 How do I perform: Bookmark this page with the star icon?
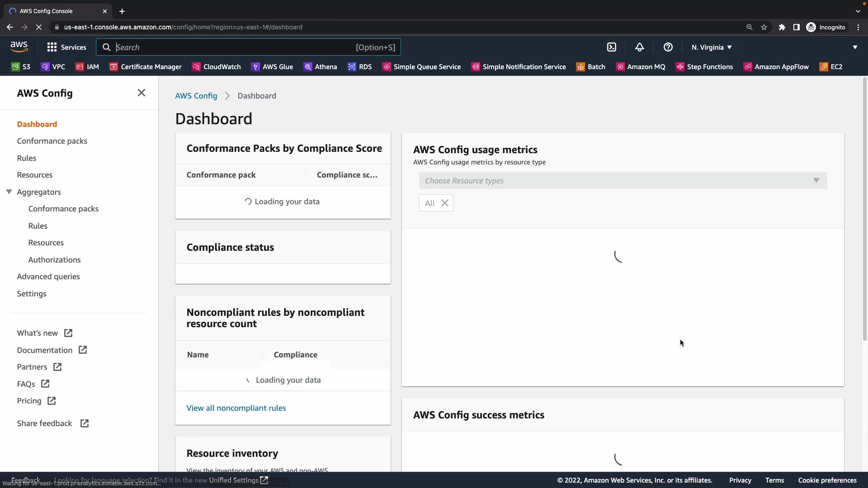point(764,27)
